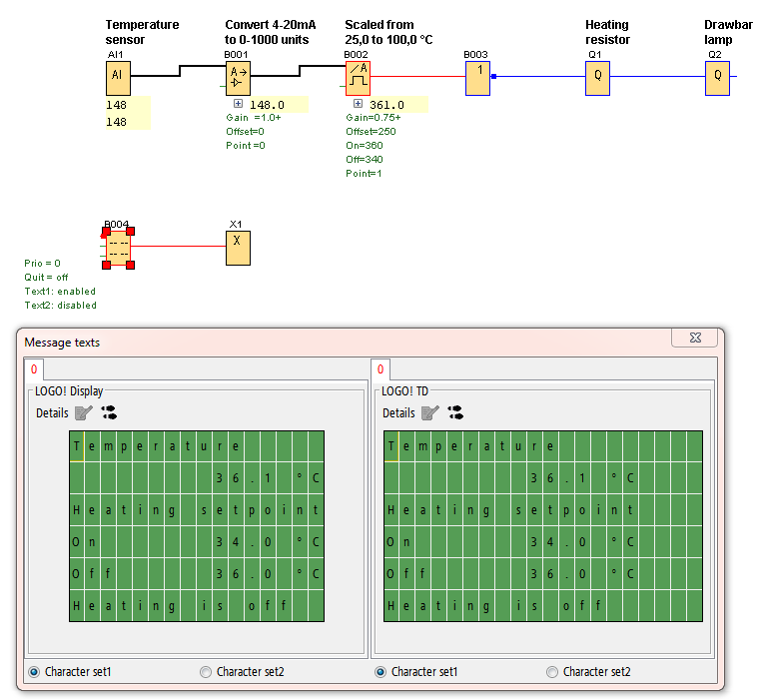The width and height of the screenshot is (759, 700).
Task: Click the B001 analog amplifier block
Action: 237,78
